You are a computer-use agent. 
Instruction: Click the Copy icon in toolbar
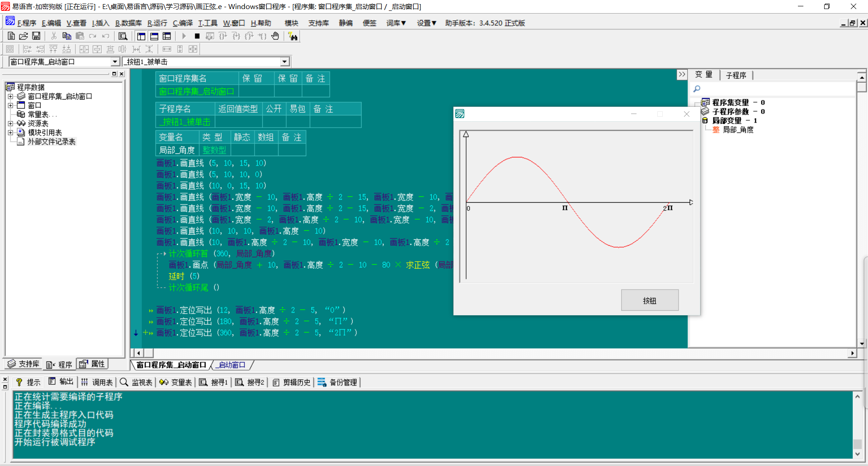66,36
